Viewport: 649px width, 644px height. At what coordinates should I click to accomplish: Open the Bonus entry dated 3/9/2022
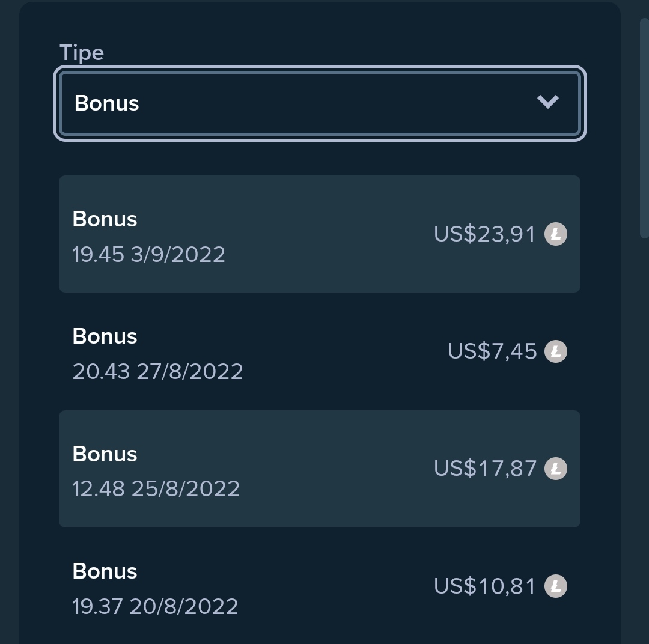[x=320, y=234]
